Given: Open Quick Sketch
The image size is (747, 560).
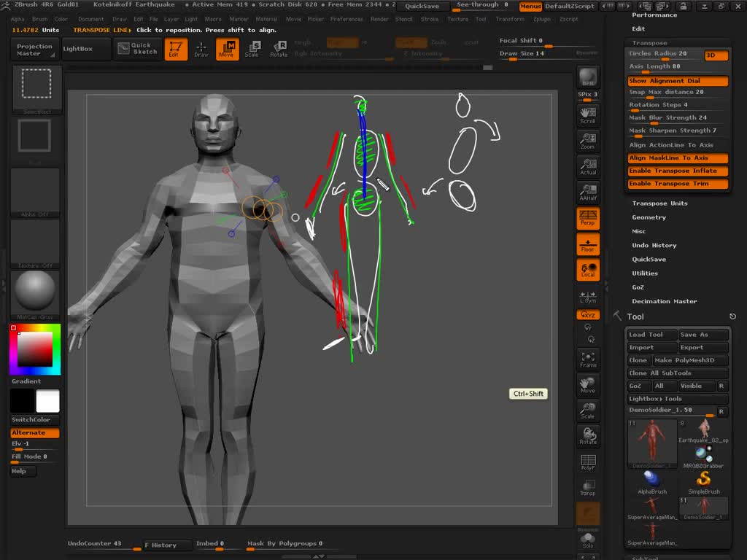Looking at the screenshot, I should tap(137, 49).
